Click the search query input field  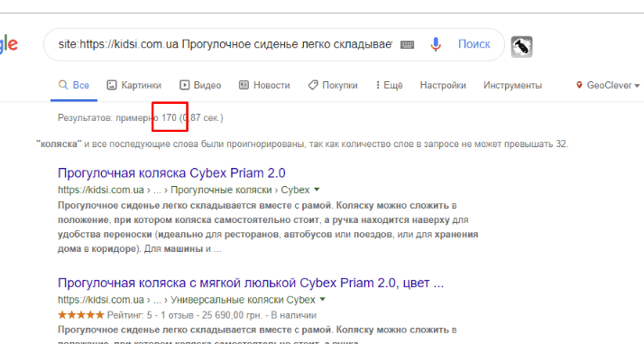pyautogui.click(x=225, y=44)
